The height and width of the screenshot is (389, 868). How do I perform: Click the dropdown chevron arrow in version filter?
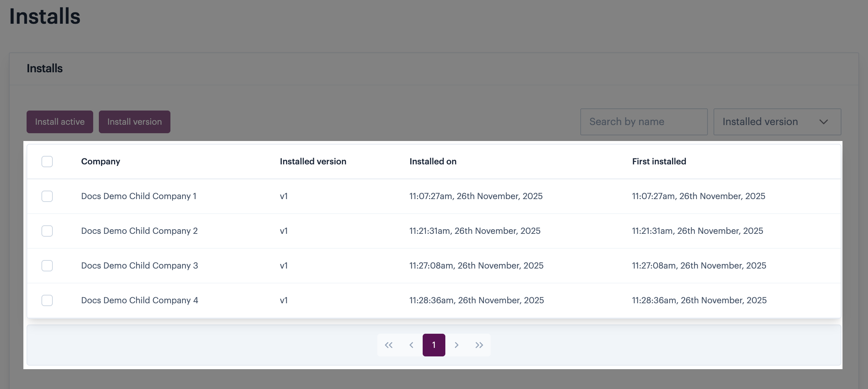click(824, 122)
